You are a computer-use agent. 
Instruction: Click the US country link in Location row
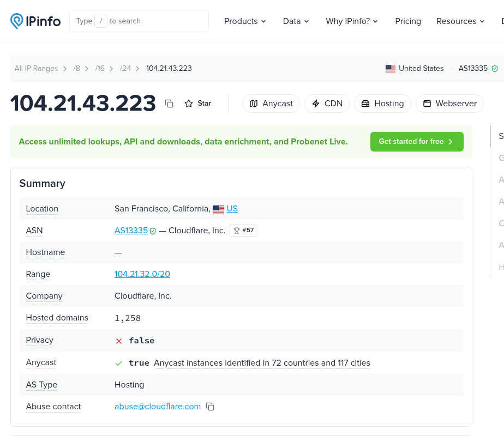click(232, 209)
